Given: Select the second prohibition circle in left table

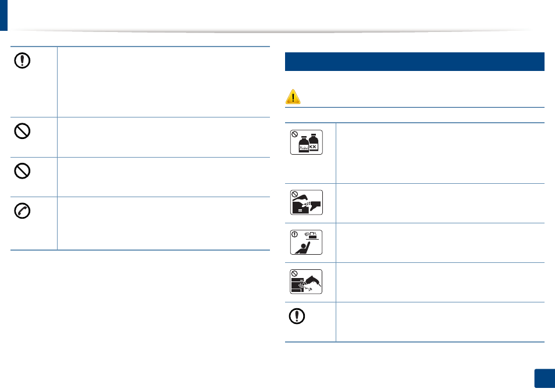Looking at the screenshot, I should 22,171.
